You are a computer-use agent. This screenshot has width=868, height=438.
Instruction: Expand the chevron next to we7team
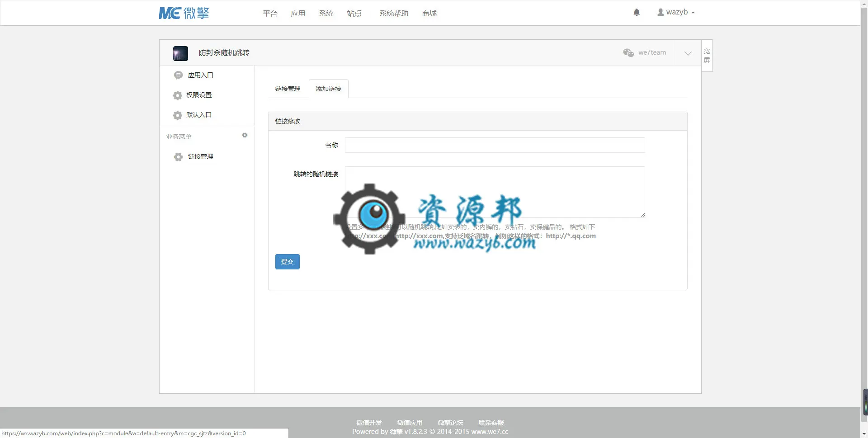[x=688, y=53]
